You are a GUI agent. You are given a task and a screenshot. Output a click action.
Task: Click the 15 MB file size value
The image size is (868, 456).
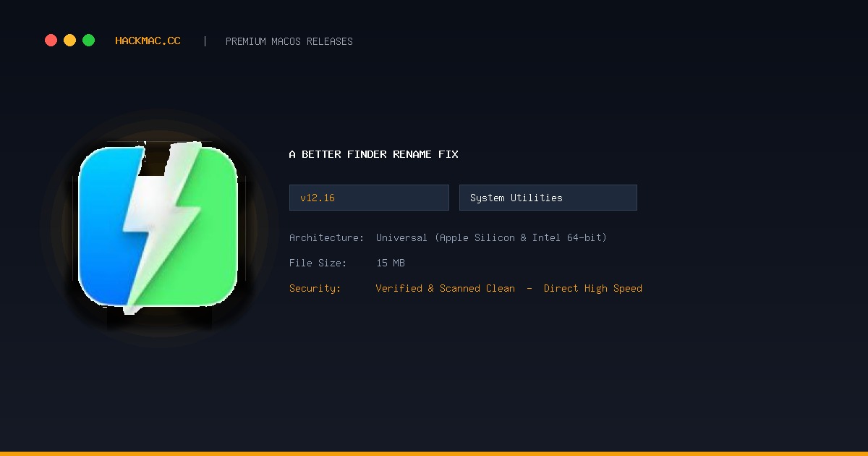[391, 263]
